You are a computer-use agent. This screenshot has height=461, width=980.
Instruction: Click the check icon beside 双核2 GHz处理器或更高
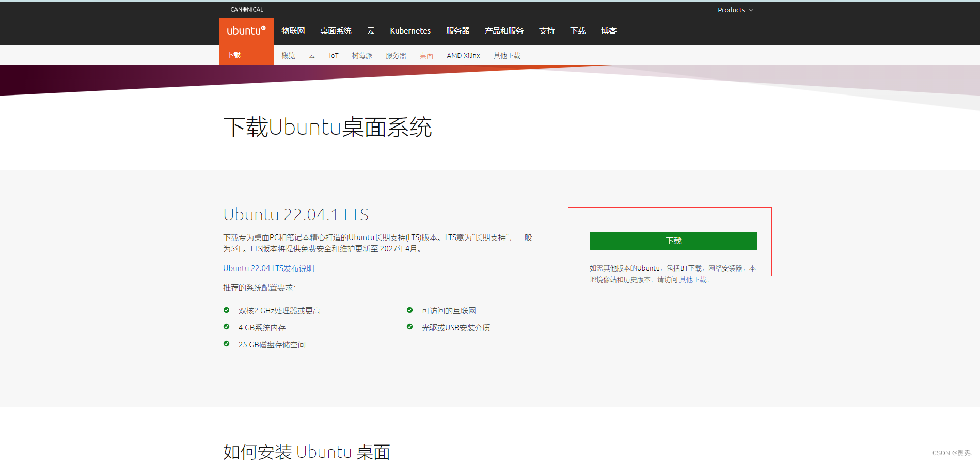tap(226, 310)
